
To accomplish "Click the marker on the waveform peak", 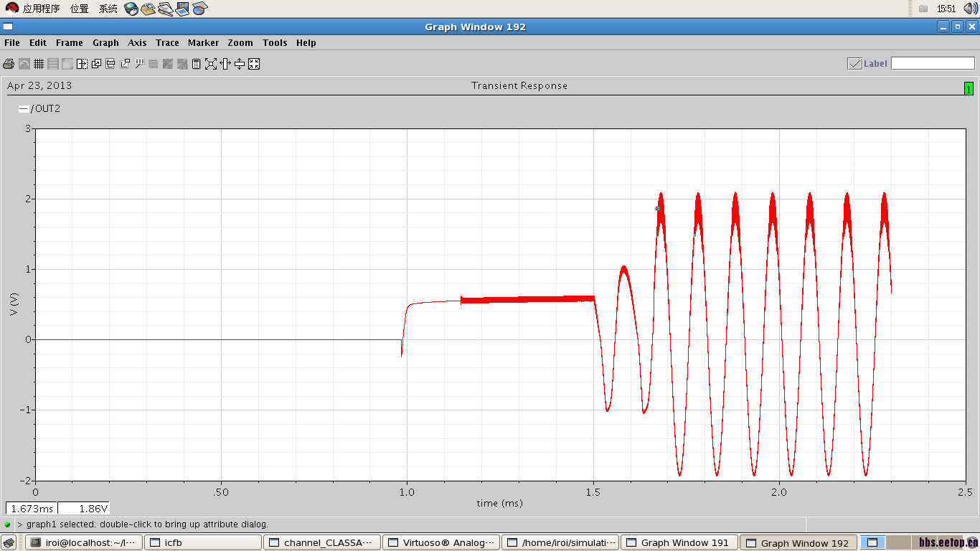I will point(657,209).
